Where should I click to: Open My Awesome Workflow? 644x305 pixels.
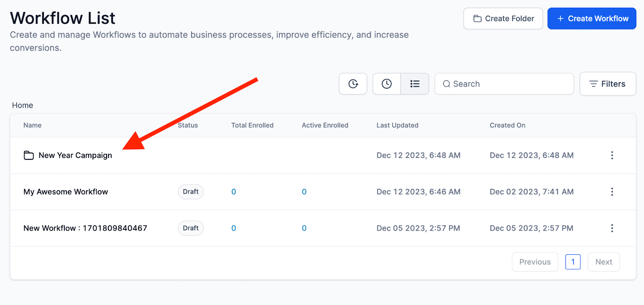point(66,192)
